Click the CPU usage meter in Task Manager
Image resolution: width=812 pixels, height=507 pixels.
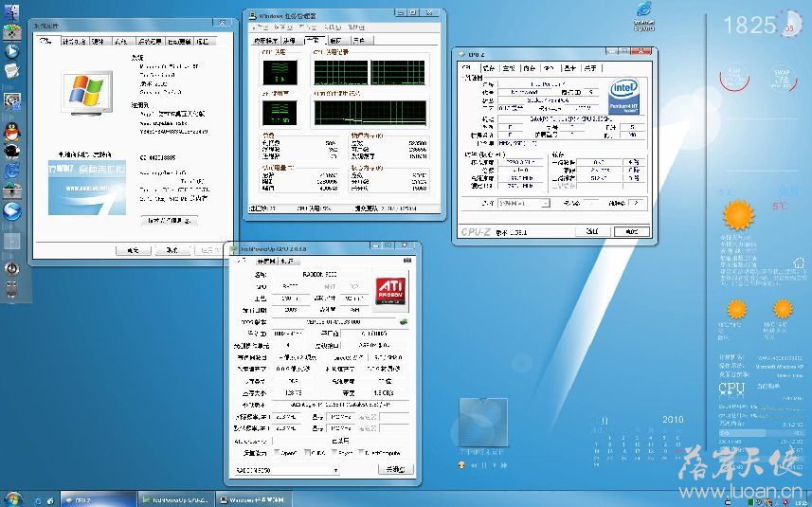pyautogui.click(x=280, y=72)
